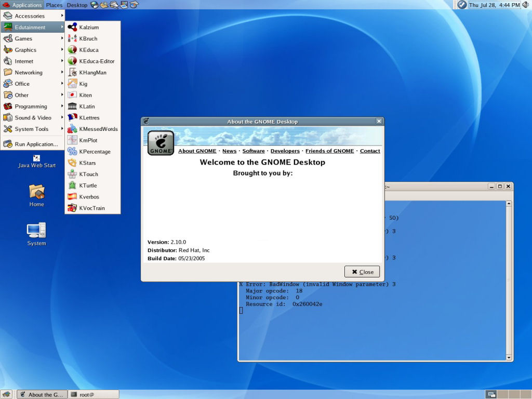Expand the Sound & Video submenu

click(33, 117)
